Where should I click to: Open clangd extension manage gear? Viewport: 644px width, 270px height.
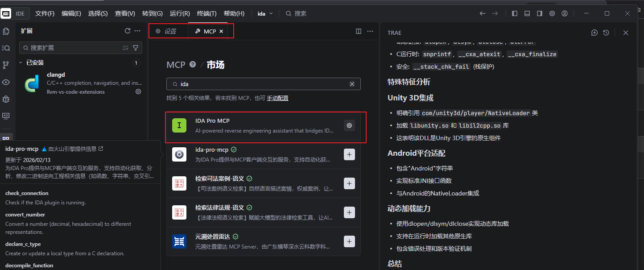[138, 91]
